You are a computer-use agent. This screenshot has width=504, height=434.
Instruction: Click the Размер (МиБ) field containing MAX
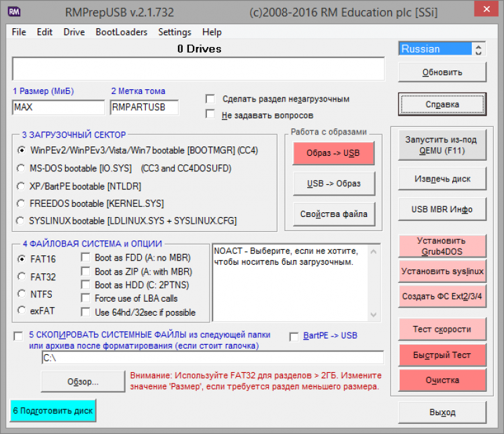tap(58, 107)
